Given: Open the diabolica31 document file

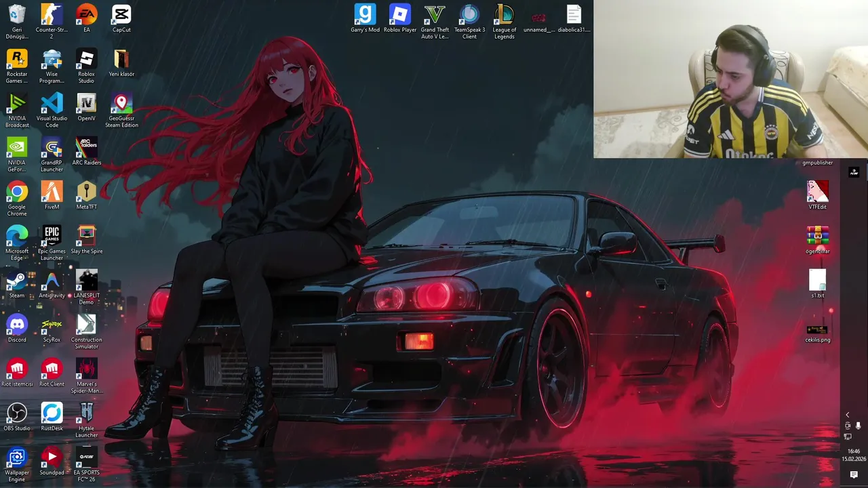Looking at the screenshot, I should pyautogui.click(x=574, y=18).
